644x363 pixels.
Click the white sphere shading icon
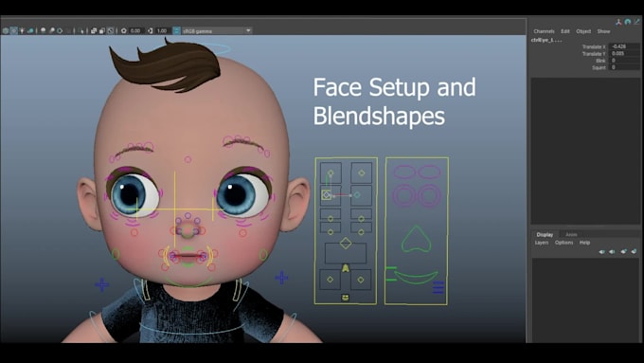pyautogui.click(x=44, y=31)
